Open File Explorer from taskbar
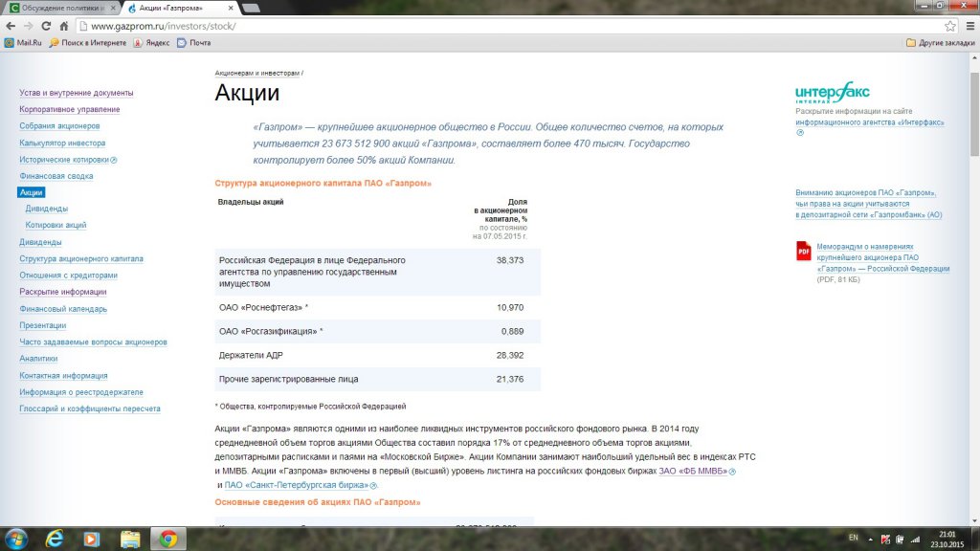The width and height of the screenshot is (980, 551). (130, 539)
